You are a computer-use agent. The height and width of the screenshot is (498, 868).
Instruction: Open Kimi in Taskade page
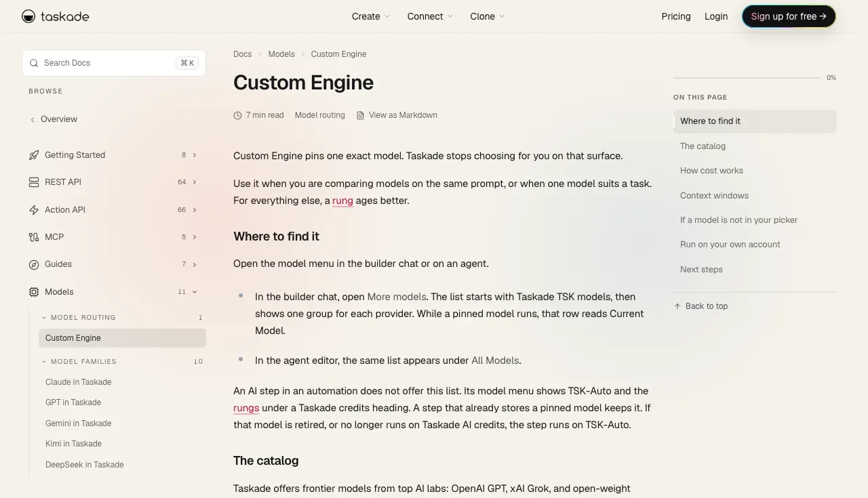click(73, 444)
